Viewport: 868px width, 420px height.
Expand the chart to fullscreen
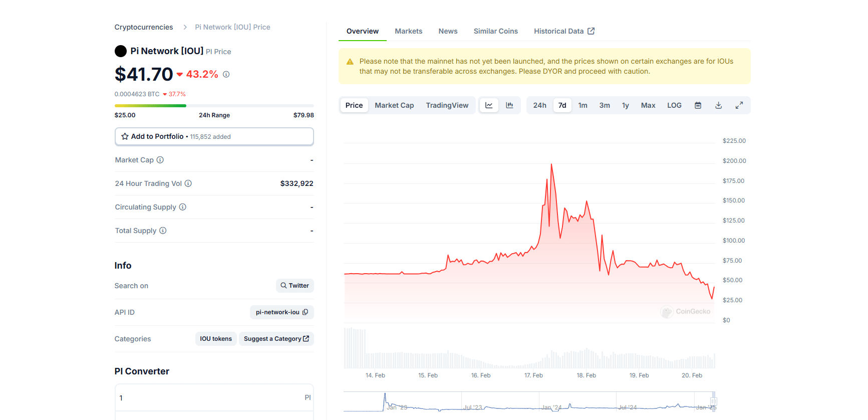point(739,105)
